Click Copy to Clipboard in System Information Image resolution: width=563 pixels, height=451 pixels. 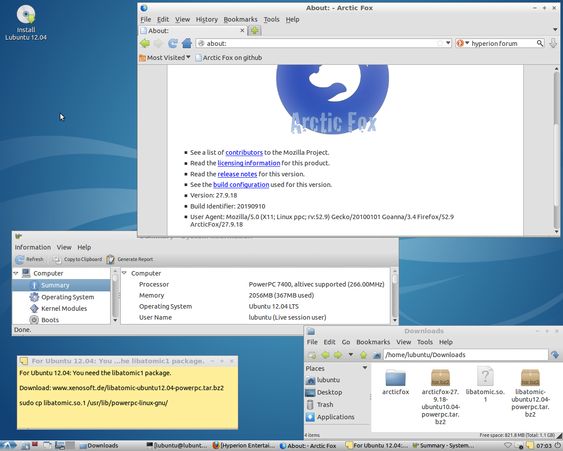tap(78, 259)
